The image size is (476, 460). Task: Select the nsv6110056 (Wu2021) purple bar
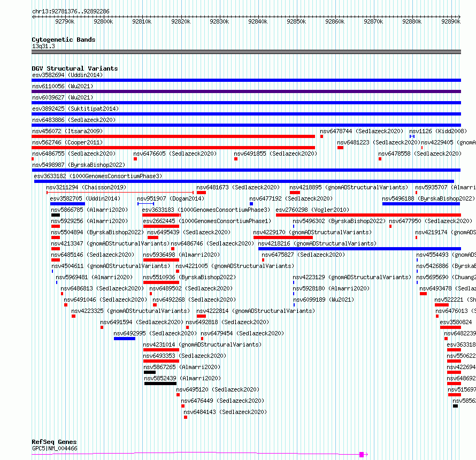(246, 91)
